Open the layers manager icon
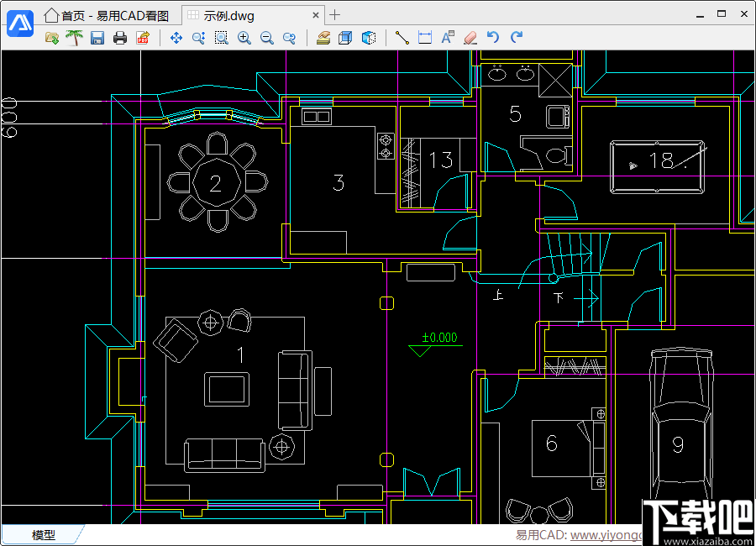The image size is (756, 546). point(323,38)
